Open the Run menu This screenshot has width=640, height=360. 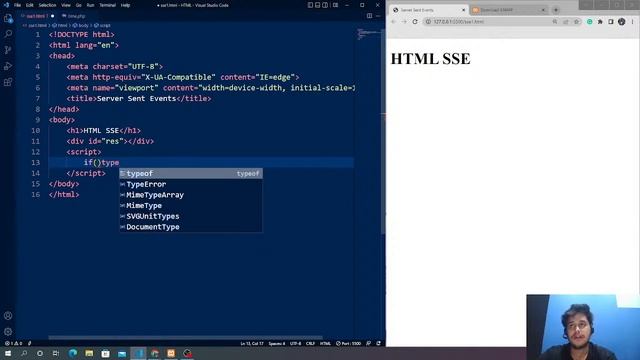(x=91, y=5)
